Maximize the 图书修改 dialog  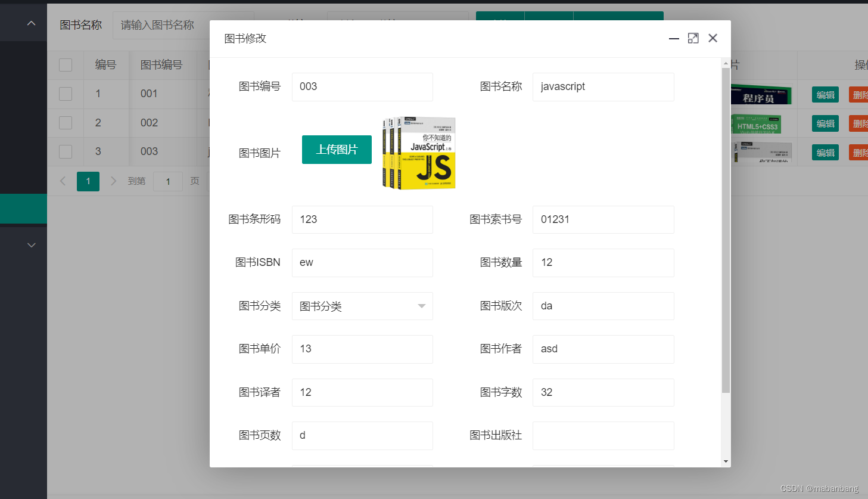click(693, 38)
